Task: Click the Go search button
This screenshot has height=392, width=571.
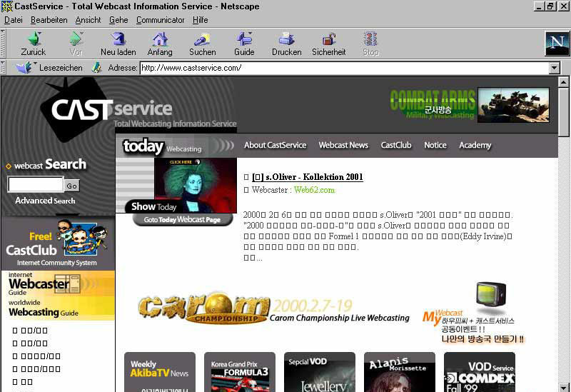Action: 72,186
